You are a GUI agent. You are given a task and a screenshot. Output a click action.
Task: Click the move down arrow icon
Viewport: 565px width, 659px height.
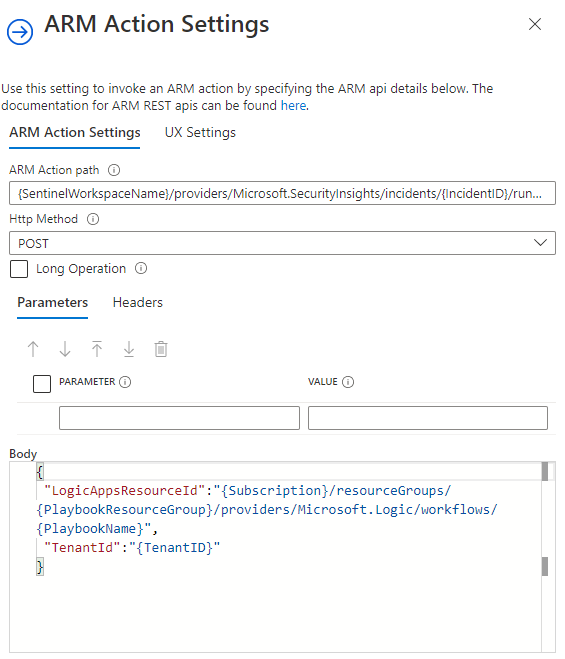(x=65, y=349)
